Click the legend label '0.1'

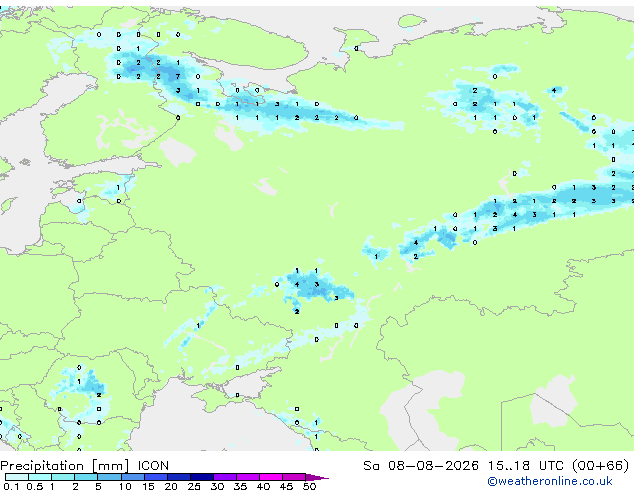(x=12, y=486)
